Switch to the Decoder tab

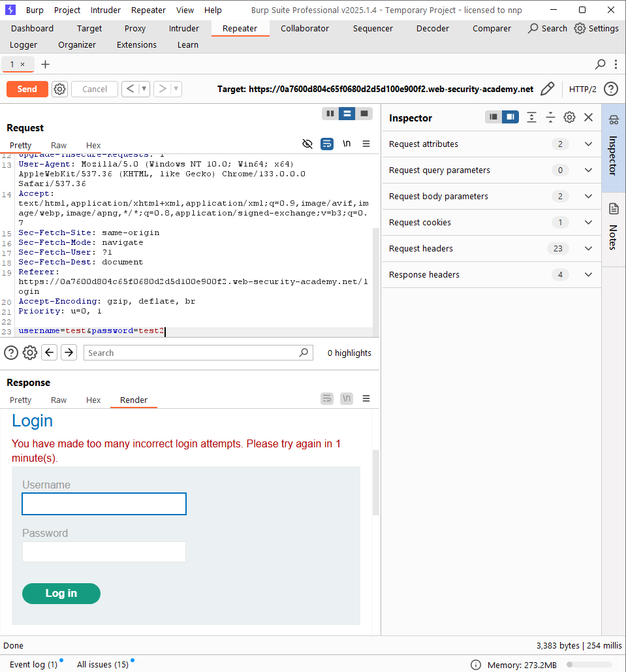point(432,28)
